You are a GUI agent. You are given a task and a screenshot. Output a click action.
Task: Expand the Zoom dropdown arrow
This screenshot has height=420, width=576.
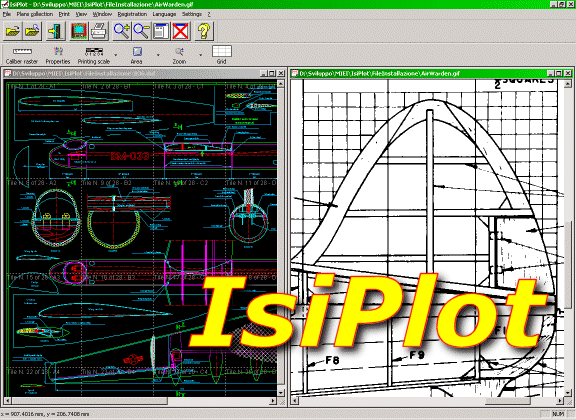click(201, 55)
